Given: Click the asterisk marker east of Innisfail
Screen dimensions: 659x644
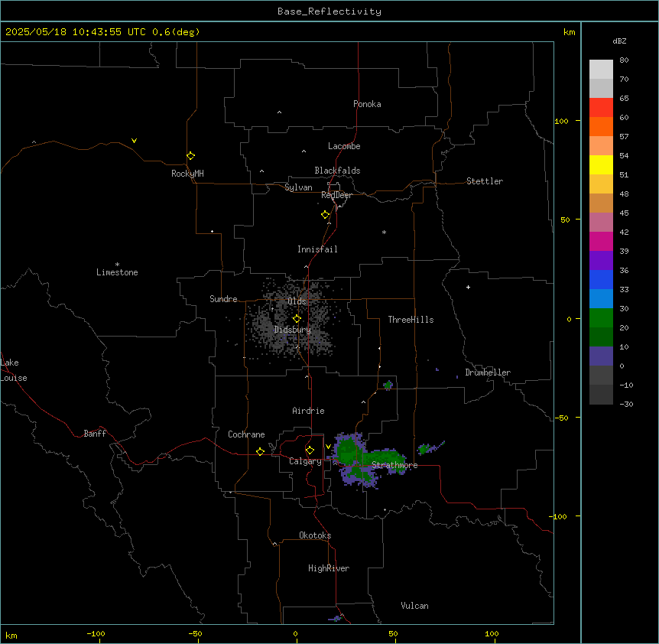Looking at the screenshot, I should coord(384,232).
